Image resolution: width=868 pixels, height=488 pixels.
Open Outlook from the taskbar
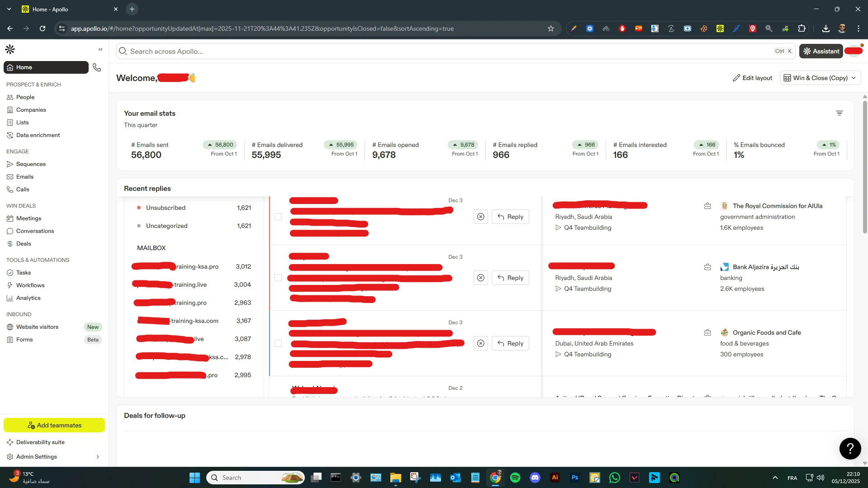pos(455,478)
